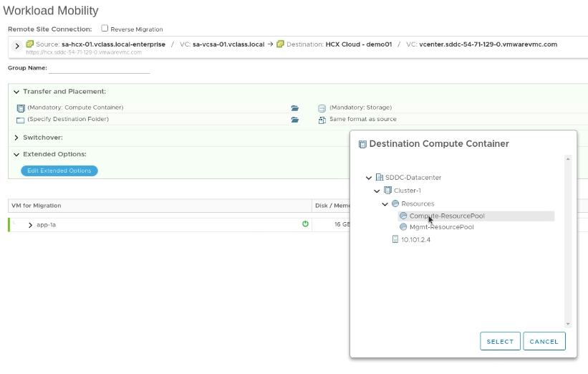Click the Mgmt-ResourcePool icon
This screenshot has width=588, height=374.
[403, 227]
